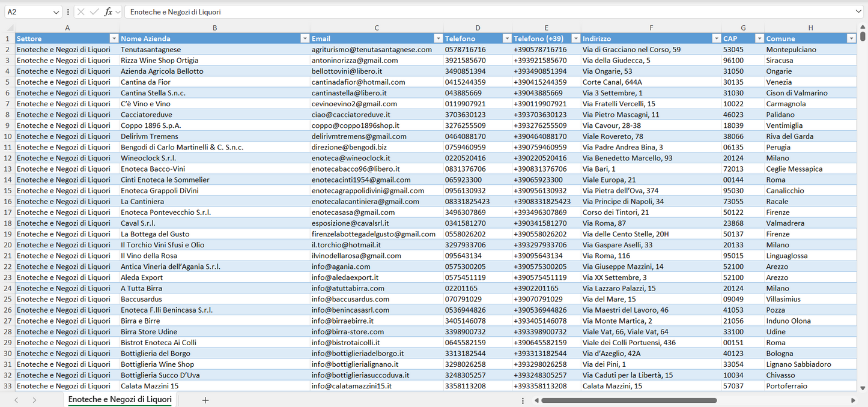
Task: Open the Telefono (+39) filter dropdown
Action: pos(575,38)
